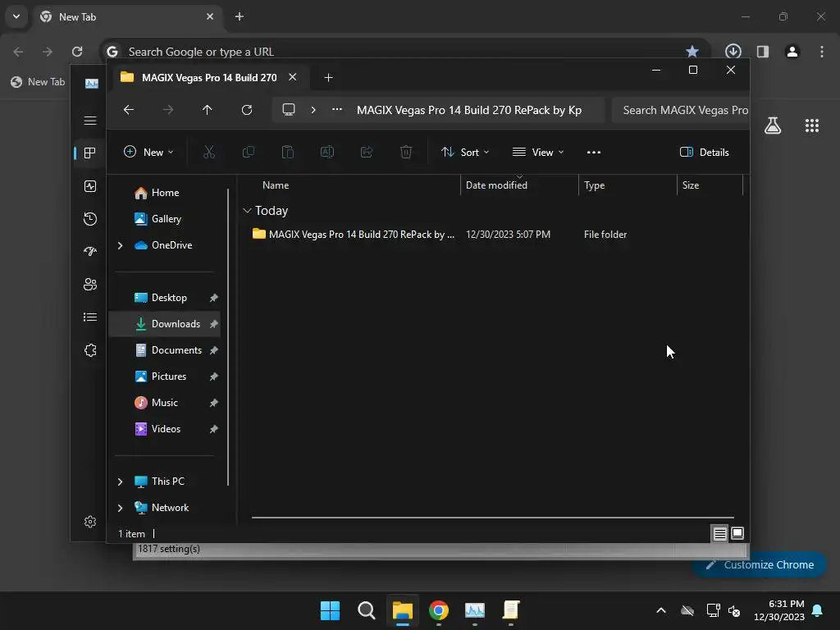Open Windows Start menu
The image size is (840, 630).
click(x=330, y=610)
